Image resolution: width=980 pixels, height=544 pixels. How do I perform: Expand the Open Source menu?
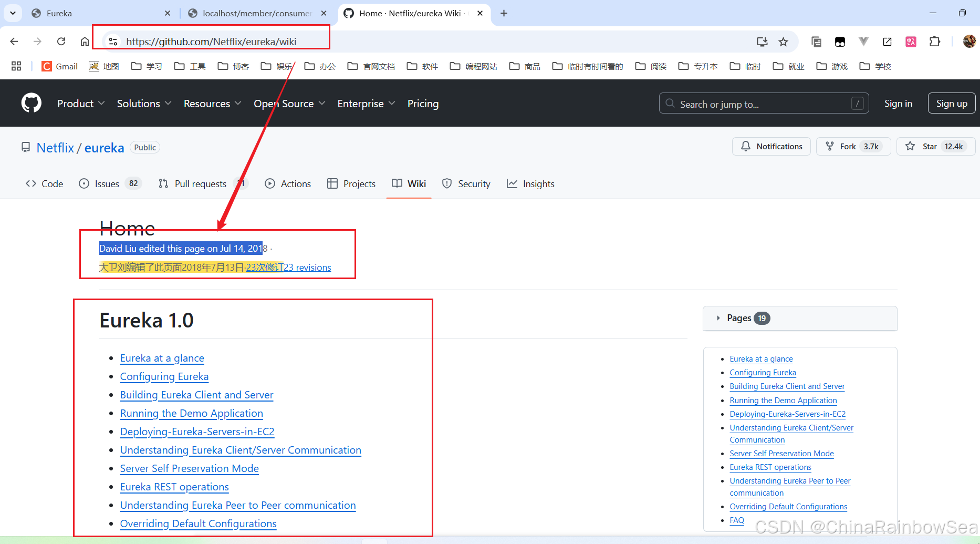pos(289,104)
